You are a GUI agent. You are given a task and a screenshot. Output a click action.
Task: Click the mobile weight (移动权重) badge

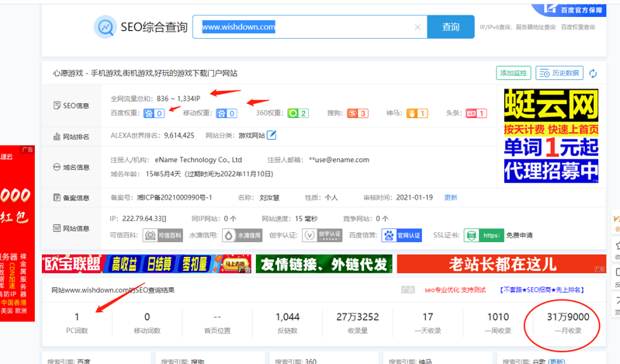point(226,113)
